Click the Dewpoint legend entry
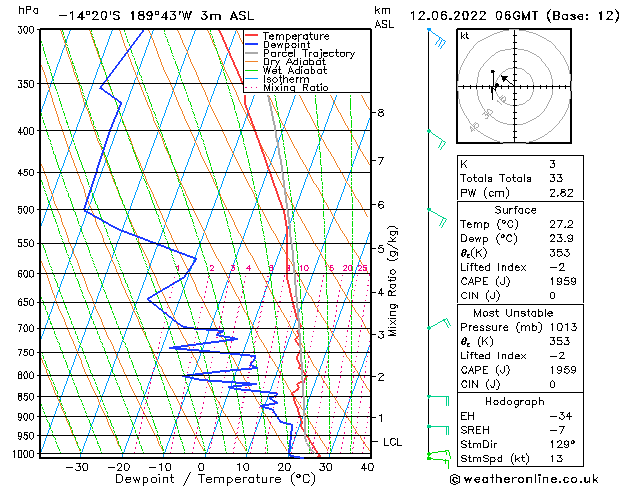The image size is (629, 486). point(286,45)
